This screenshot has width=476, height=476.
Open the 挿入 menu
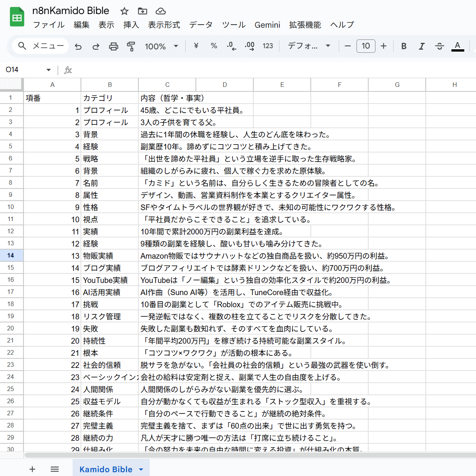[x=131, y=25]
